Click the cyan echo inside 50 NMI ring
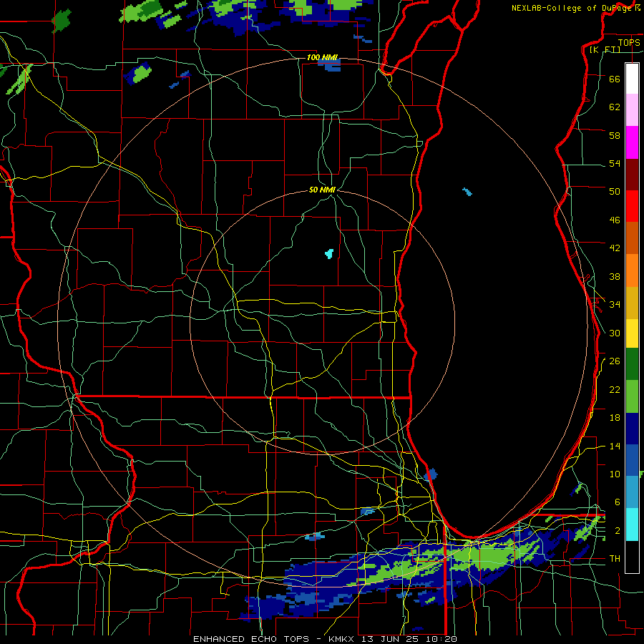This screenshot has height=644, width=644. click(329, 253)
